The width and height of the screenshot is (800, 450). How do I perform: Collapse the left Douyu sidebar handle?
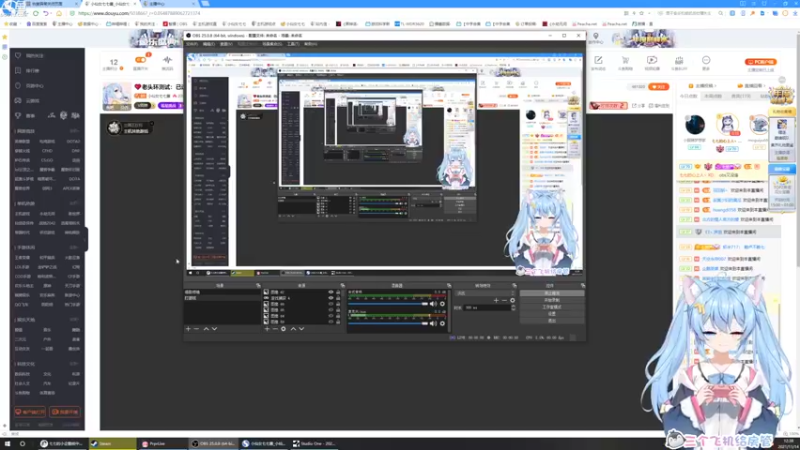pyautogui.click(x=86, y=240)
